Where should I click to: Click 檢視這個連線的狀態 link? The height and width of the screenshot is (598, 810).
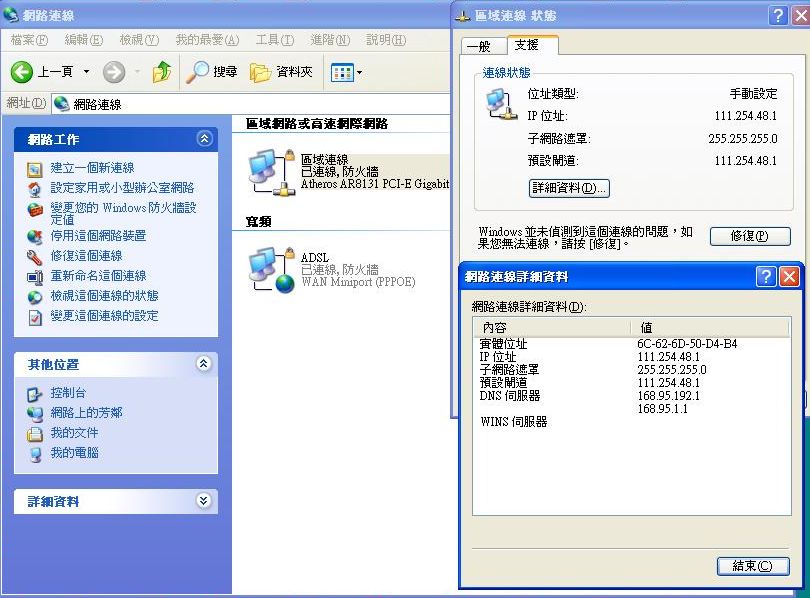tap(104, 296)
